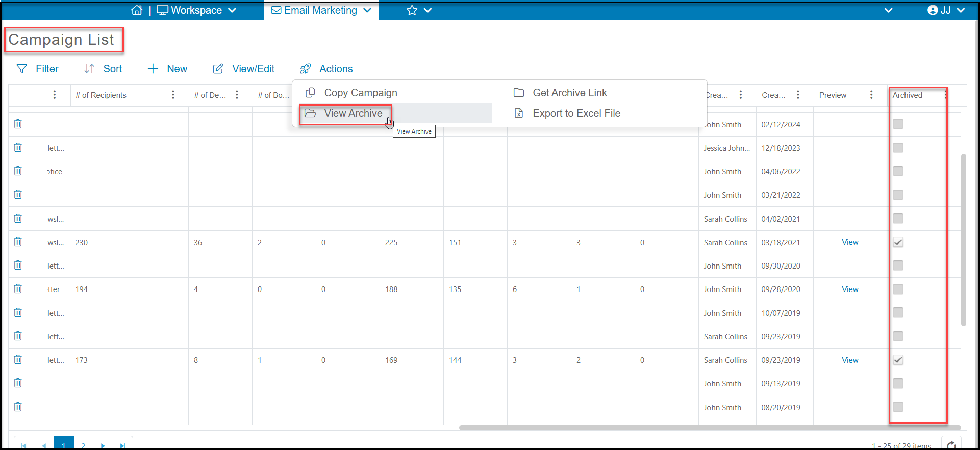Check Archived box for 02/12/2024 campaign
The width and height of the screenshot is (980, 450).
[x=898, y=124]
